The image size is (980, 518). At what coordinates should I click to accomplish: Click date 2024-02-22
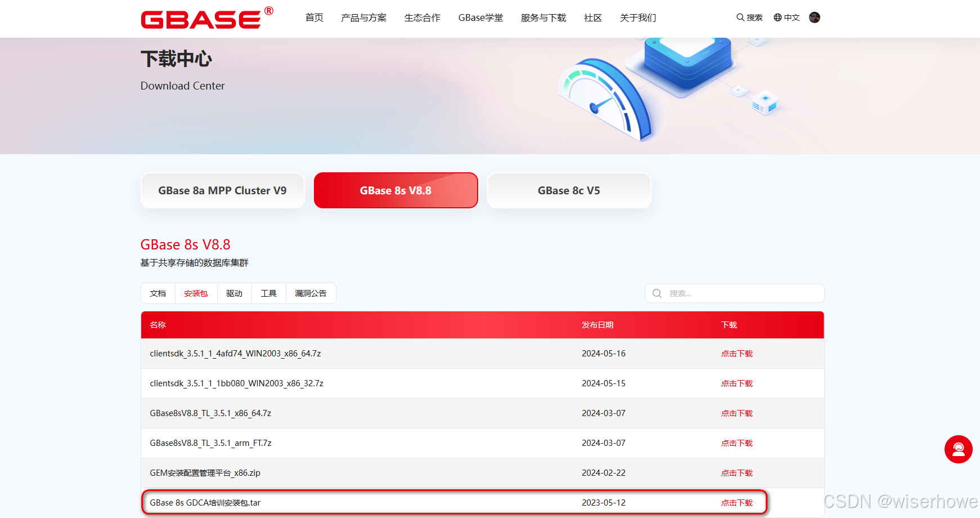click(x=604, y=473)
